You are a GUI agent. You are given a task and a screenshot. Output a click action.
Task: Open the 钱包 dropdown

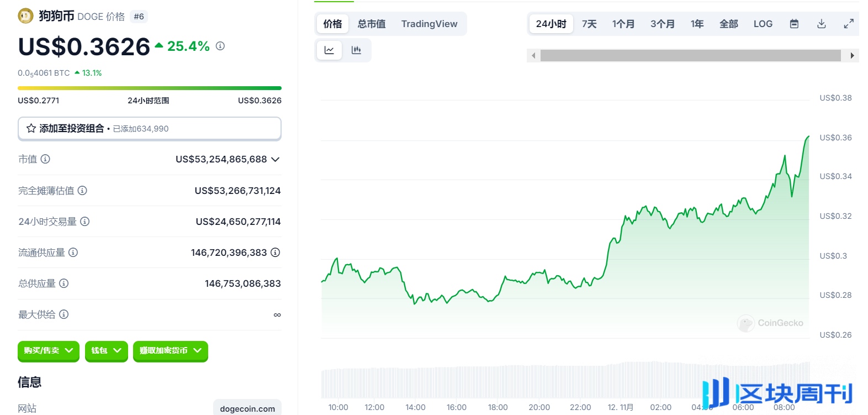107,351
